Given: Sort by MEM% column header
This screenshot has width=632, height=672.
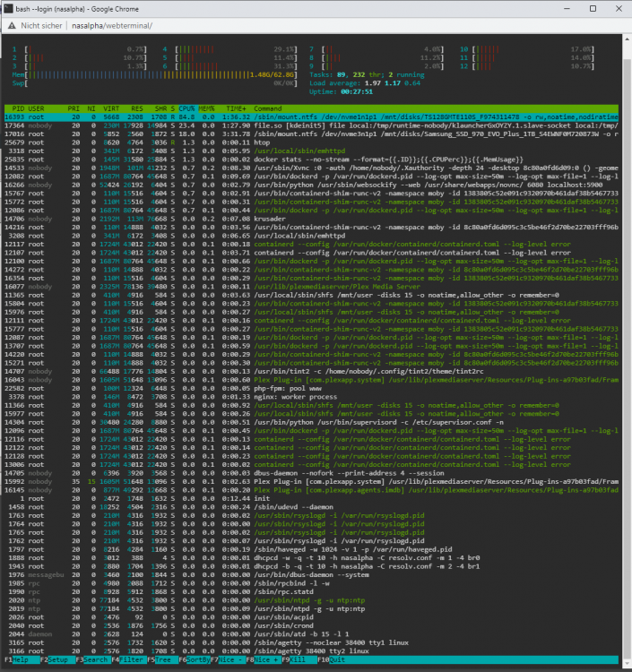Looking at the screenshot, I should [206, 108].
